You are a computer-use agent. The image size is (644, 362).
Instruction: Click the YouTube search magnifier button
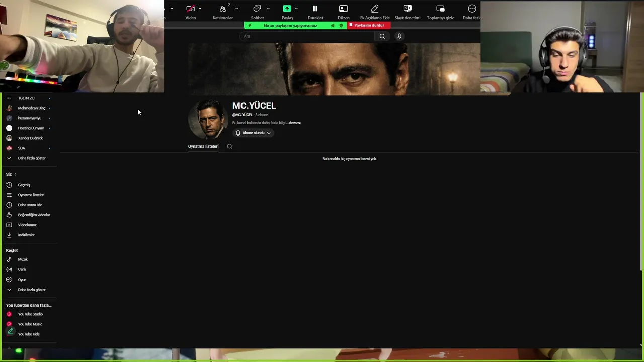(x=382, y=36)
